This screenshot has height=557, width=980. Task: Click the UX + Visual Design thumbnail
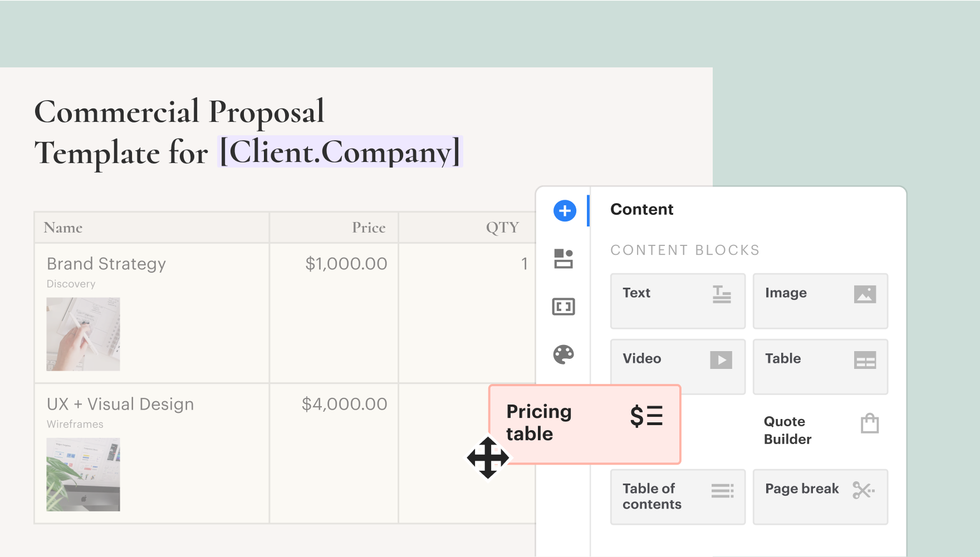point(82,474)
